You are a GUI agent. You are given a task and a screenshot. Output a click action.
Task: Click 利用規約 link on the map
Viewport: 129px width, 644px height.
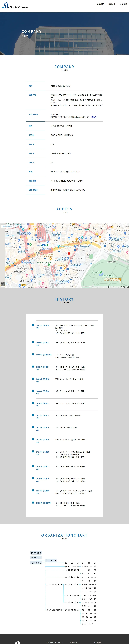123,287
